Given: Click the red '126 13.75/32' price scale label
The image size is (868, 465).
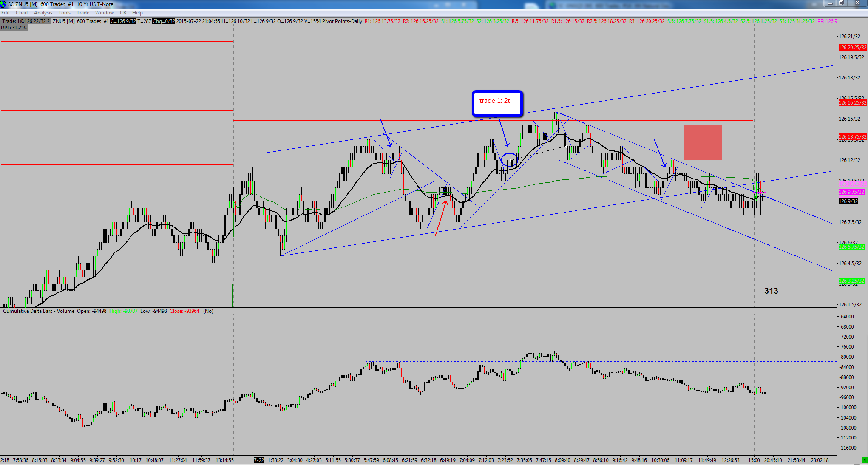Looking at the screenshot, I should coord(852,137).
